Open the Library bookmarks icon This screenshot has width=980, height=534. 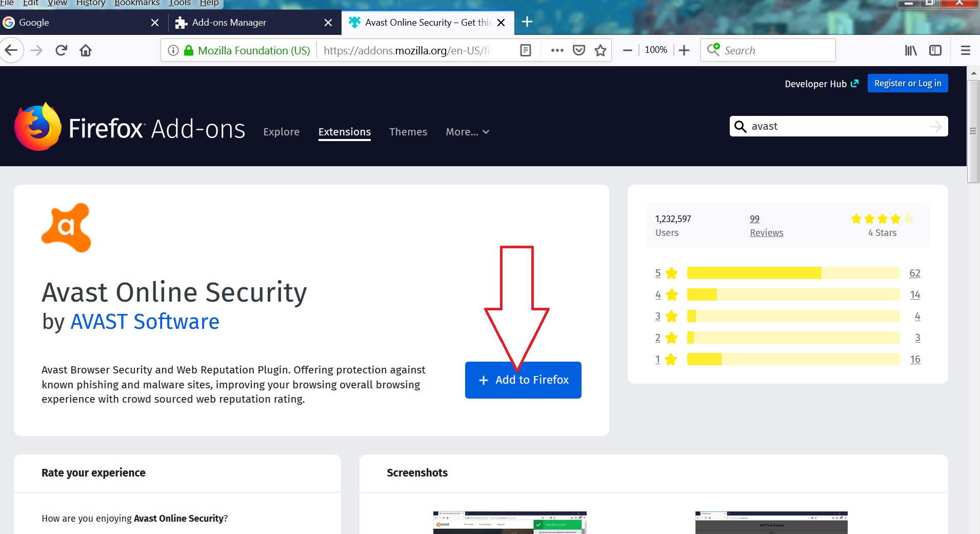(x=911, y=50)
